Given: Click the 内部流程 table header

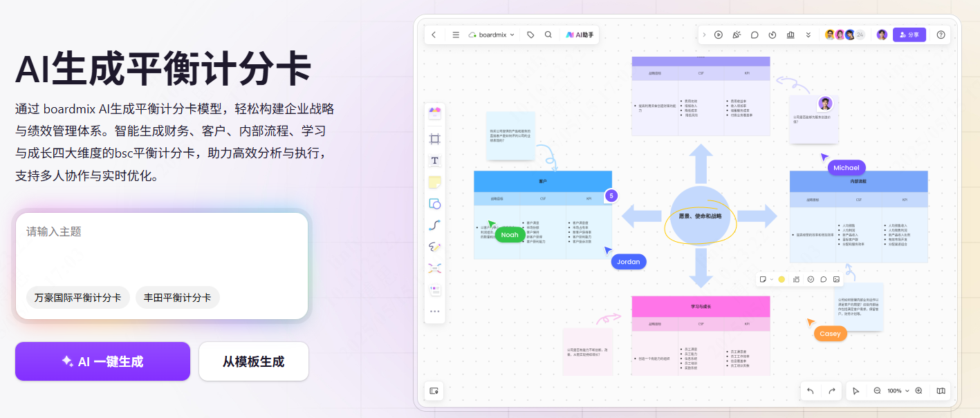Looking at the screenshot, I should 858,181.
